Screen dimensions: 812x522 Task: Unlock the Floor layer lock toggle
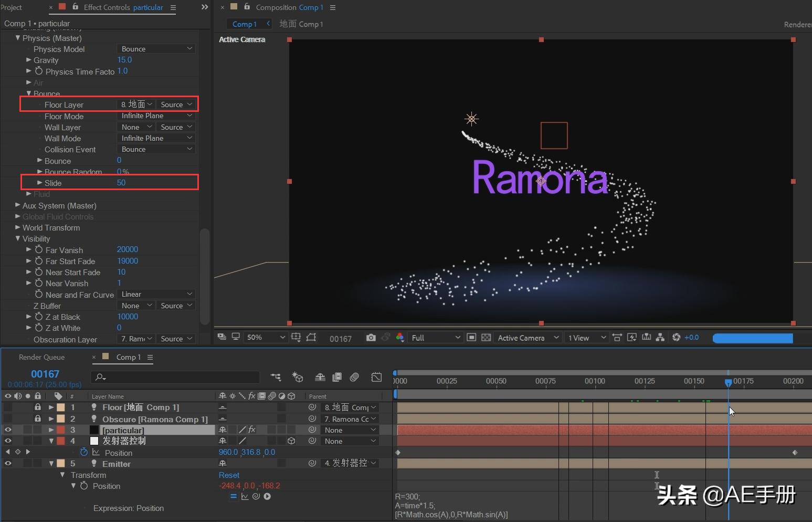coord(38,407)
